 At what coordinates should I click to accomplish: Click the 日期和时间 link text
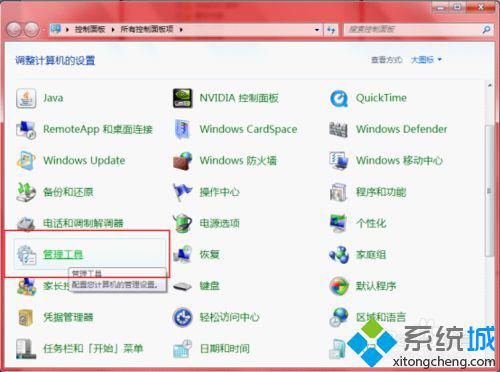pos(224,349)
